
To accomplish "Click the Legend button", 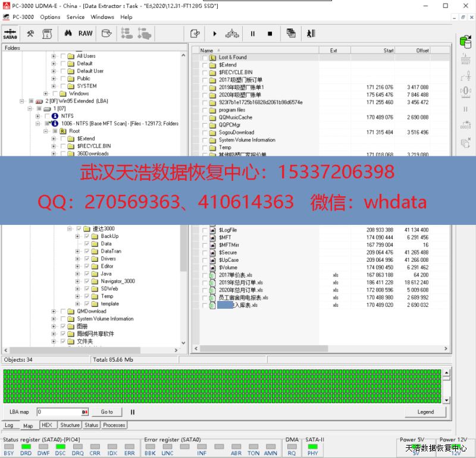I will 425,412.
